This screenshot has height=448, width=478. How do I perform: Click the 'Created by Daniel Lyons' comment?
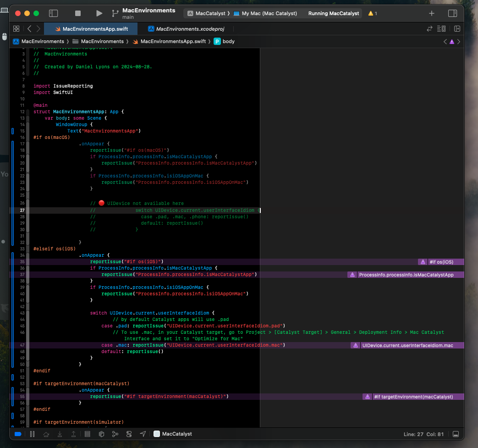(93, 67)
